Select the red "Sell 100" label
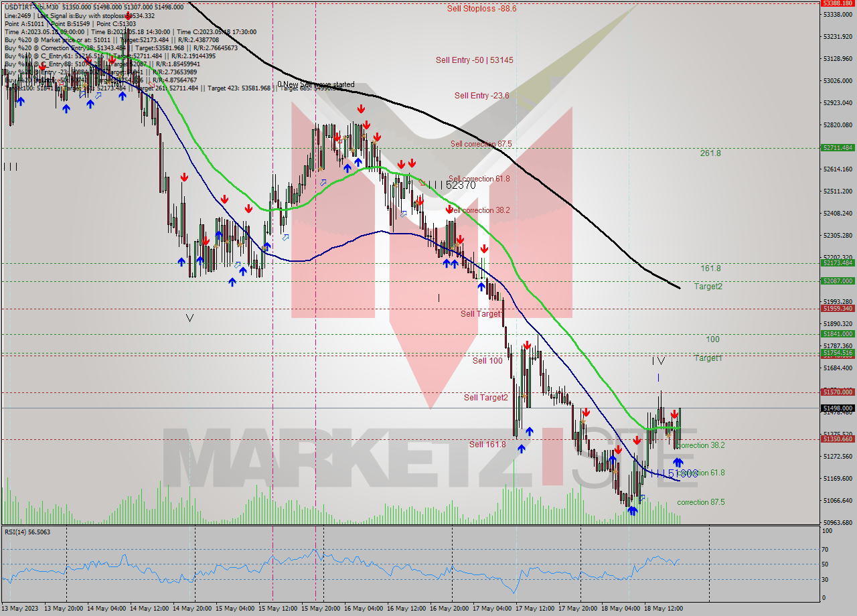 (x=487, y=361)
